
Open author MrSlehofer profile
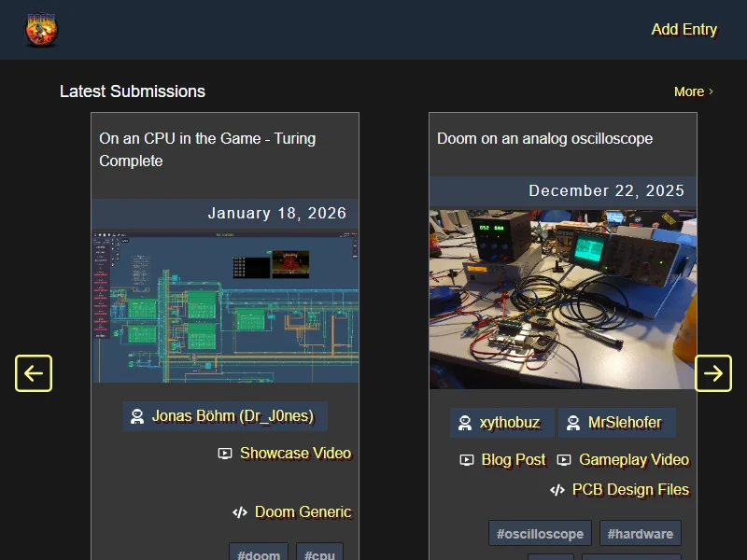(616, 422)
